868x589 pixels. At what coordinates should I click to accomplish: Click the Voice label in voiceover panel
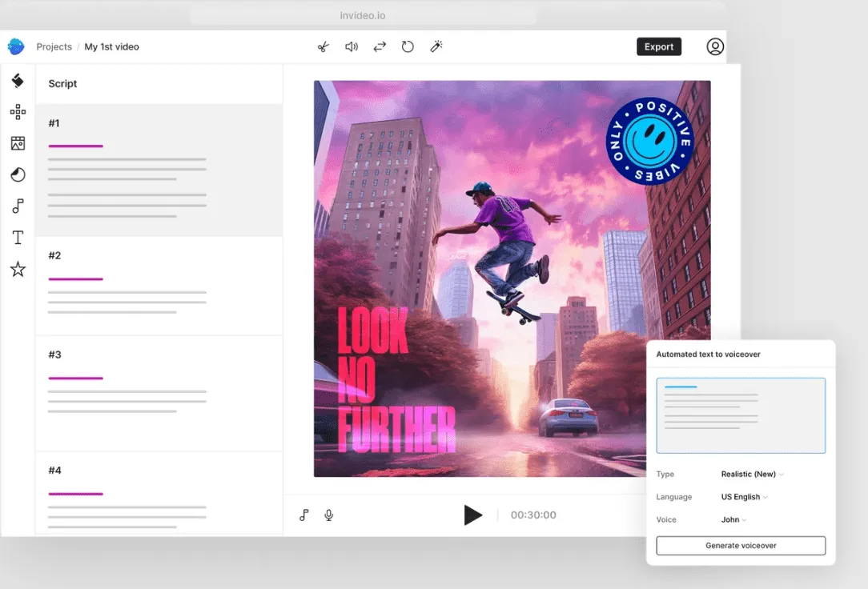click(x=666, y=519)
